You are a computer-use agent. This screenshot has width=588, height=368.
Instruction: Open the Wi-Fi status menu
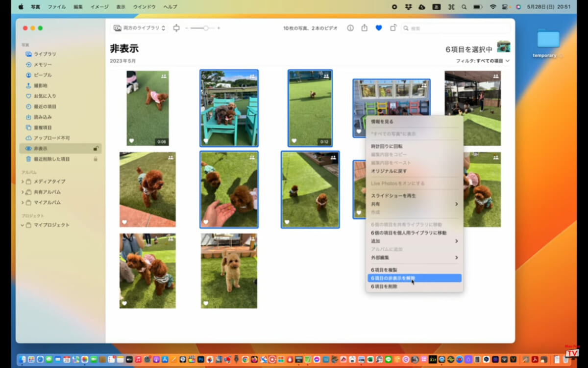[x=492, y=7]
